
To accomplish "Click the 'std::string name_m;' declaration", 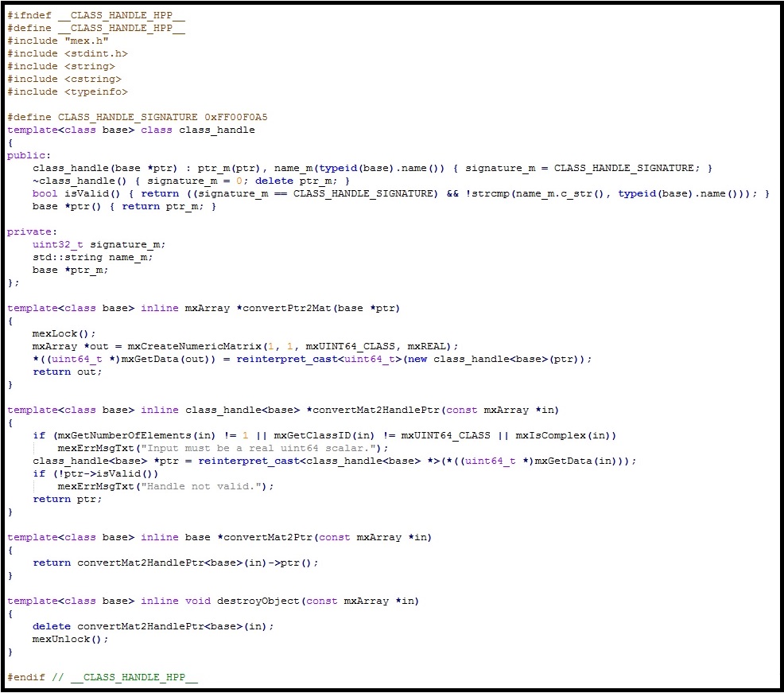I will 93,257.
